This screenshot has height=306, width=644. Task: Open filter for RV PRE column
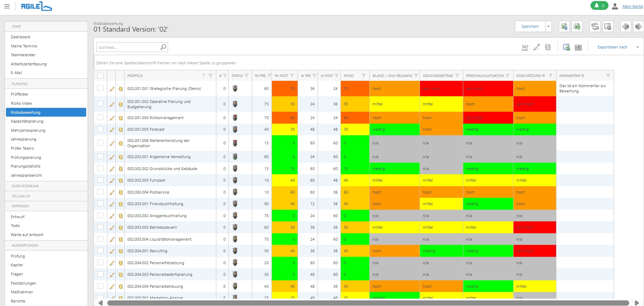(x=269, y=76)
